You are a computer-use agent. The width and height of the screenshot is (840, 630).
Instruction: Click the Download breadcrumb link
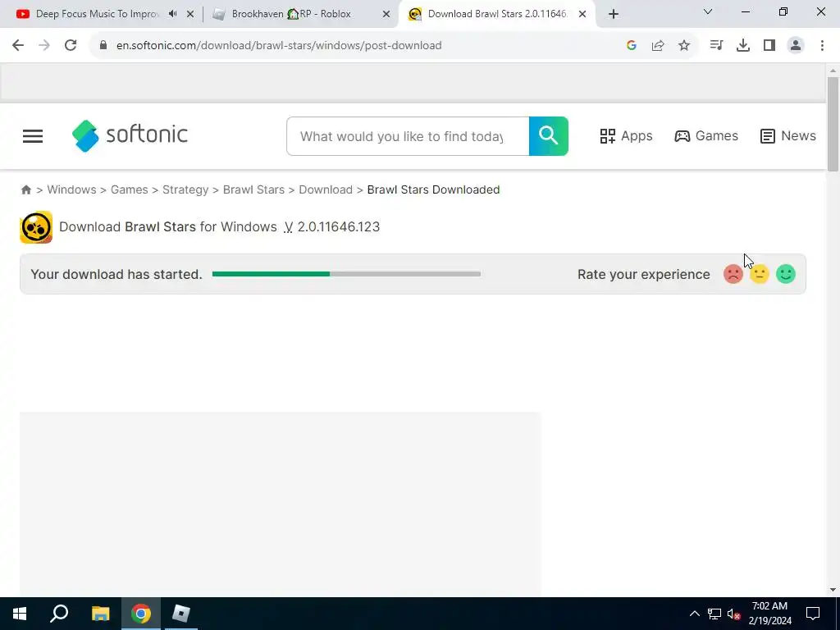(326, 189)
